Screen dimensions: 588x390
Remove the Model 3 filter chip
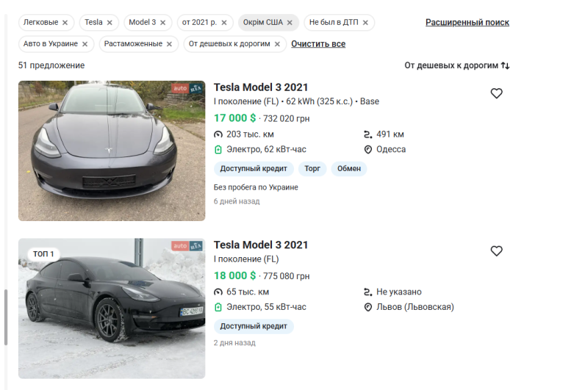(x=162, y=23)
